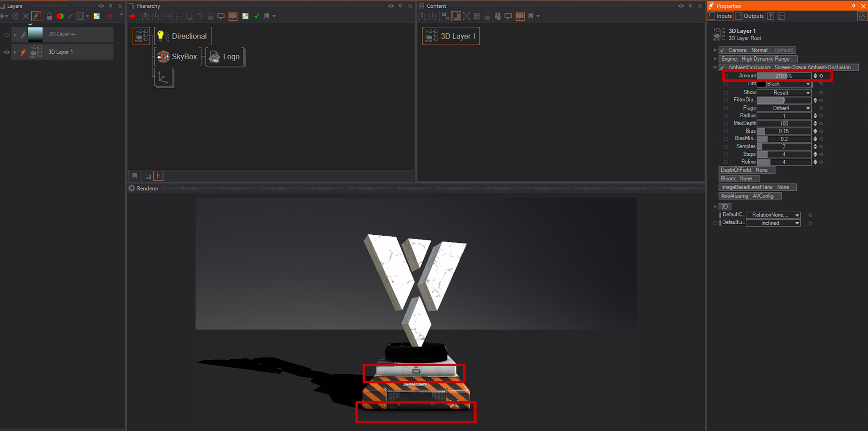This screenshot has height=431, width=868.
Task: Toggle the AmbientOcclusion checkbox
Action: coord(722,67)
